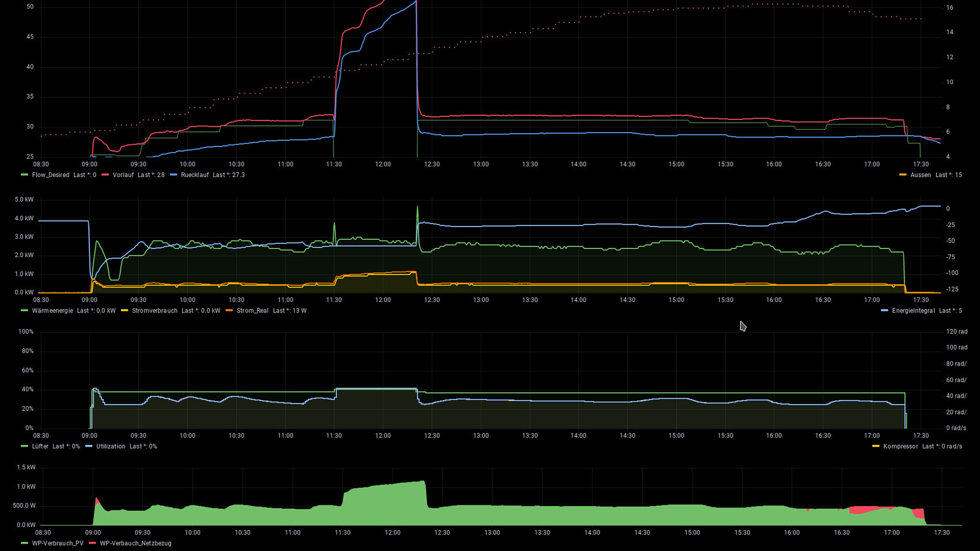The image size is (980, 551).
Task: Toggle the WP-Verbrauch_PV legend label
Action: click(x=58, y=544)
